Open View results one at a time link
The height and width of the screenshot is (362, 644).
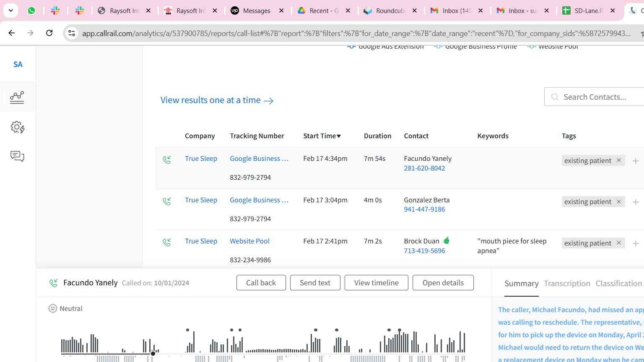pyautogui.click(x=217, y=100)
